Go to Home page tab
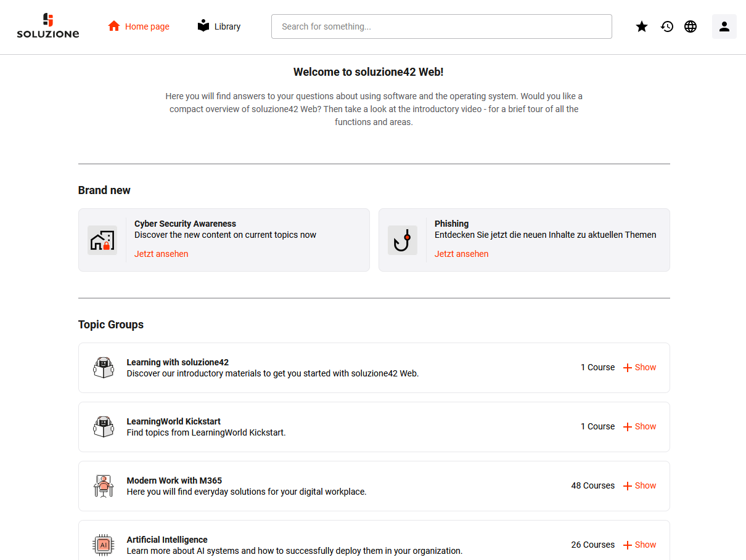The height and width of the screenshot is (560, 746). click(x=139, y=26)
